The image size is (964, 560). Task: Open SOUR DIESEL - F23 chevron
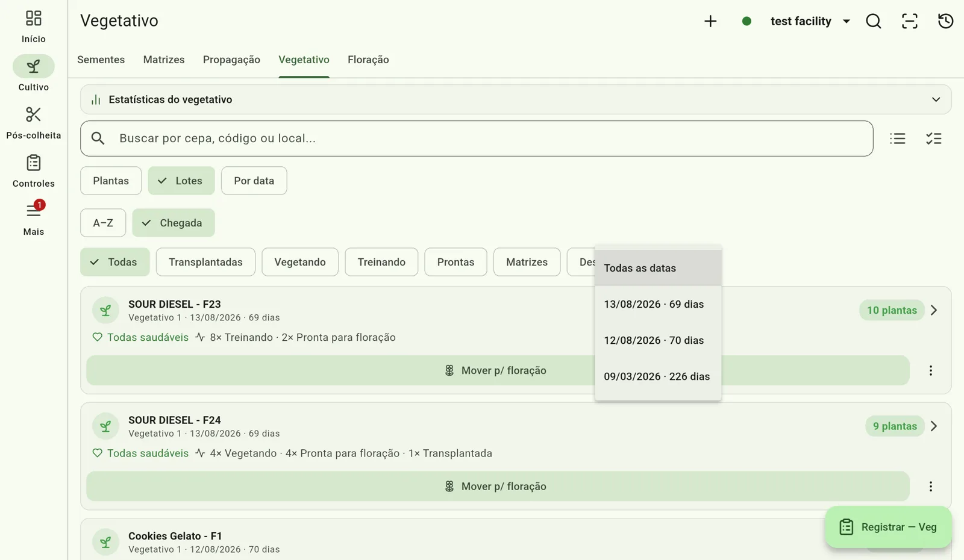(x=934, y=310)
